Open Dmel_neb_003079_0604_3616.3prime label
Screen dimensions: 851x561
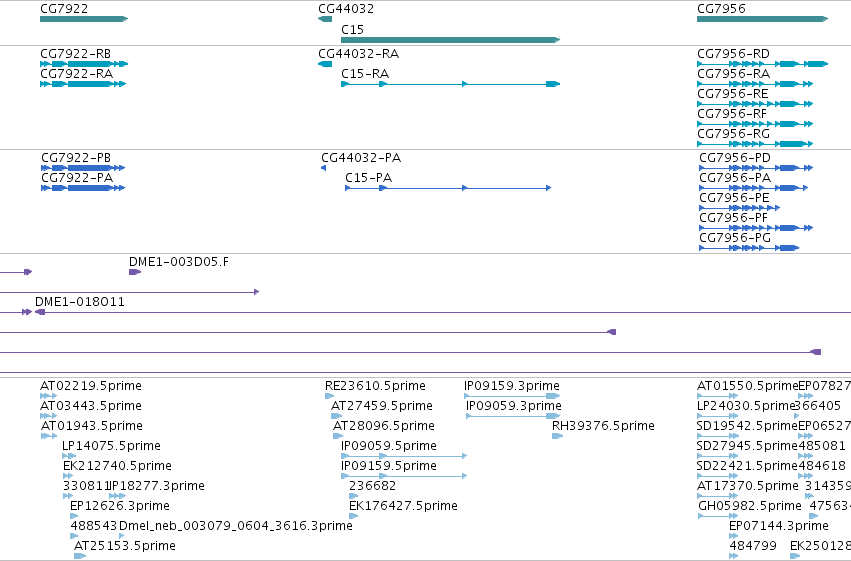[236, 526]
